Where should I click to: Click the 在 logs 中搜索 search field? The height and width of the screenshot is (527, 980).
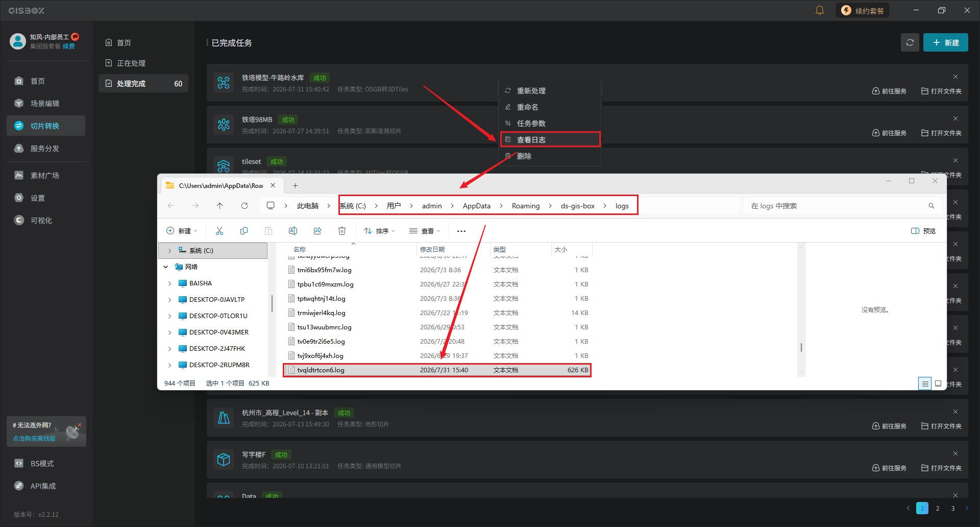(x=841, y=206)
